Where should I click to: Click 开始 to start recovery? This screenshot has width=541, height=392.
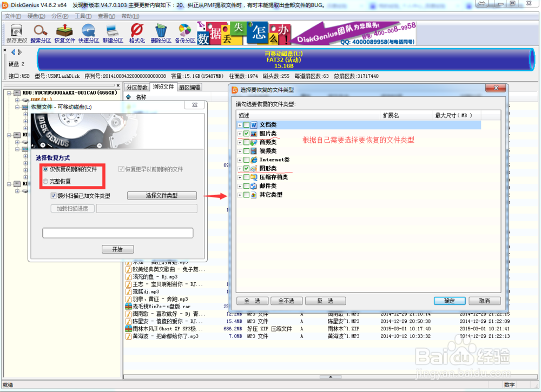(117, 249)
